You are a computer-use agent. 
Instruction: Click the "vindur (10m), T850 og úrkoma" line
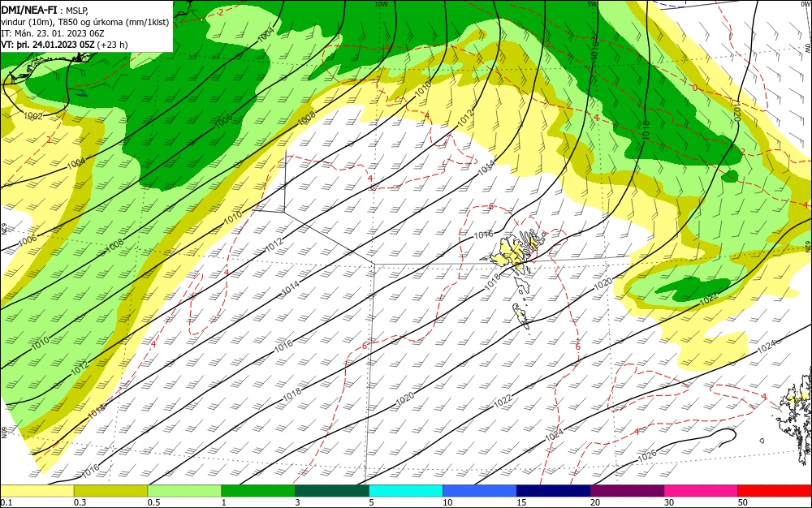tap(85, 22)
